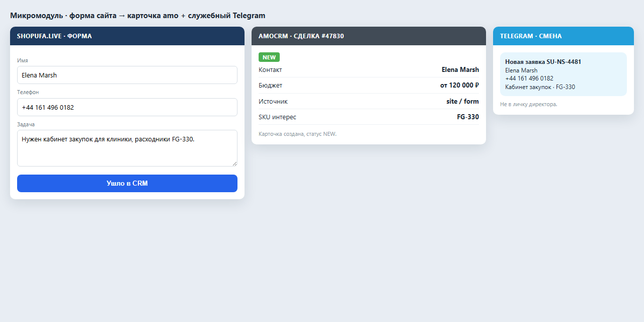Click the Ушло в CRM button
This screenshot has height=322, width=644.
pyautogui.click(x=127, y=183)
